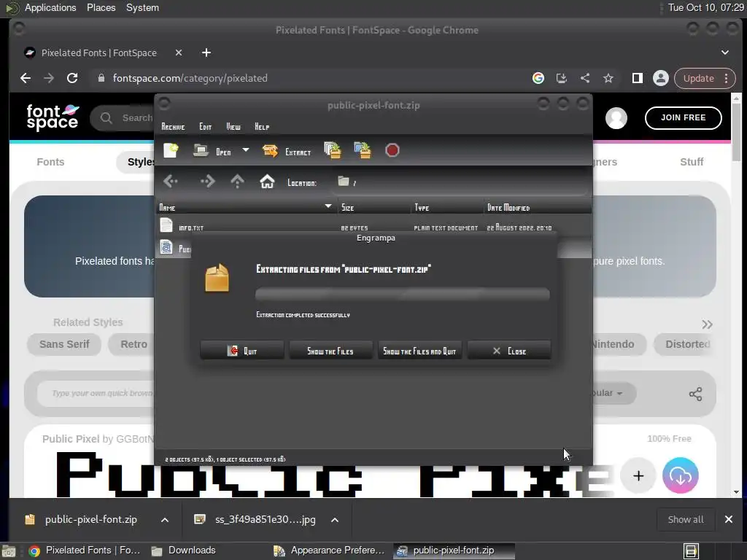Open the Help menu in Engrampa
This screenshot has height=560, width=747.
[262, 127]
